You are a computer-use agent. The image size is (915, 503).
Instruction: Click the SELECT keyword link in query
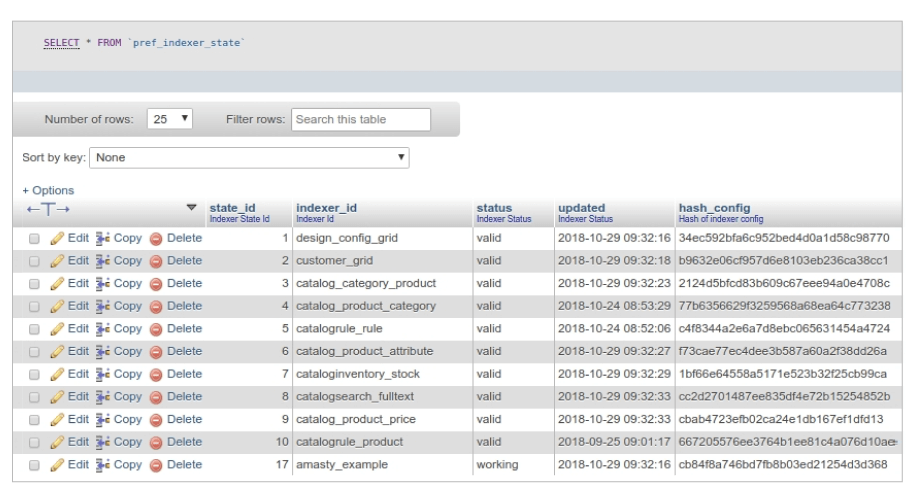tap(61, 43)
